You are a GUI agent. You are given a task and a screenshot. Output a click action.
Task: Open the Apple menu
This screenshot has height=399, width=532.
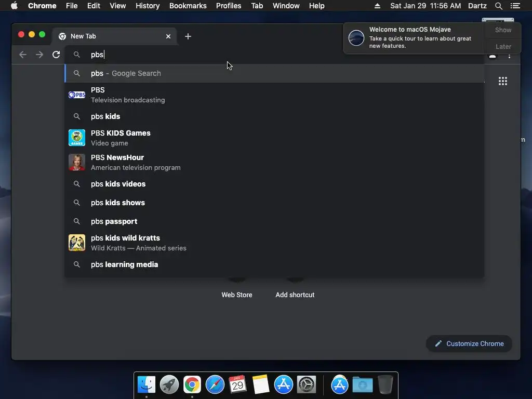tap(14, 6)
